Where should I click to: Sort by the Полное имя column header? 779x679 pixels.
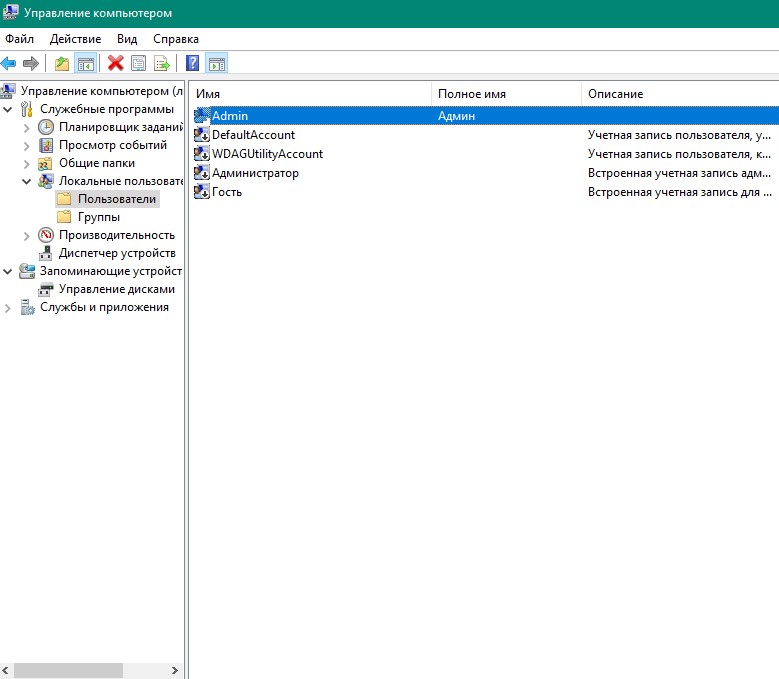point(506,94)
